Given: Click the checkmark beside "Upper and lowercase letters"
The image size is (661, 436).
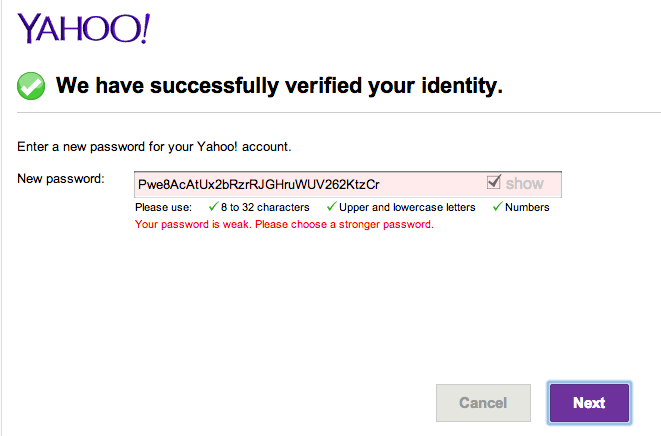Looking at the screenshot, I should click(332, 207).
